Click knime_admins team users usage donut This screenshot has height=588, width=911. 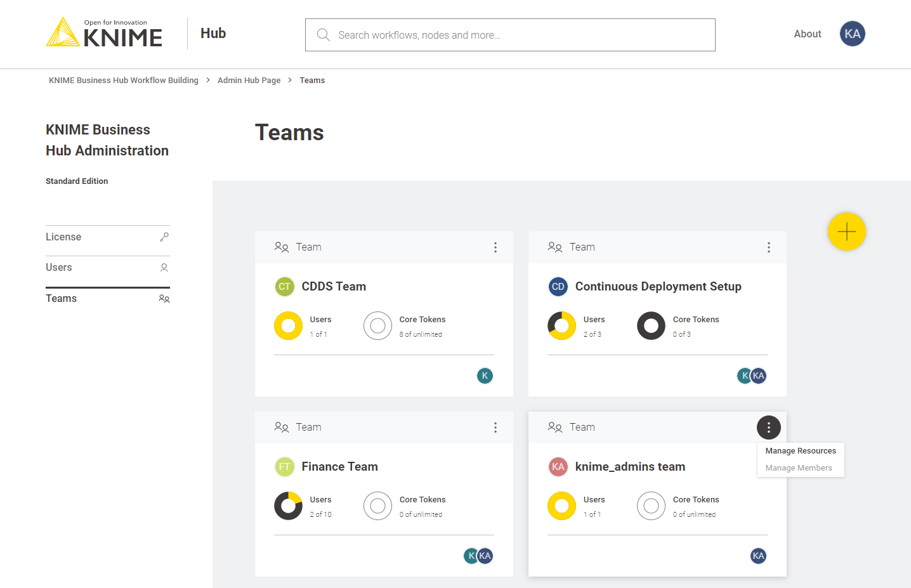click(561, 506)
